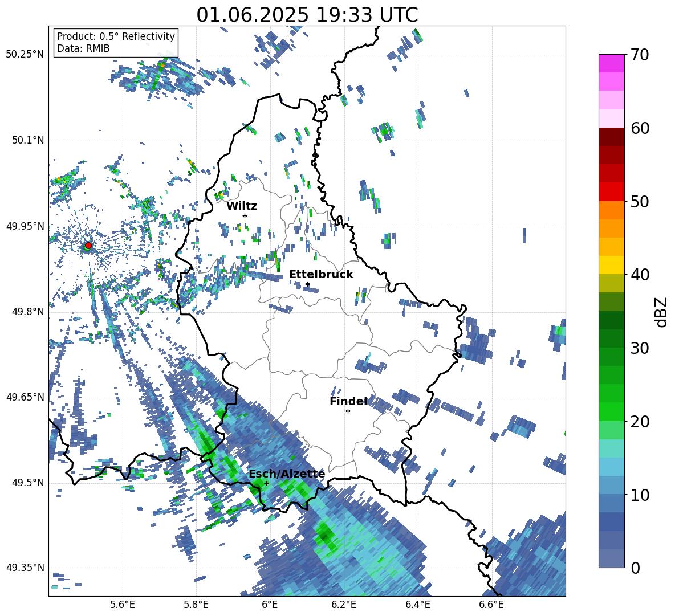
Task: Click the 30 value on colorbar
Action: [639, 348]
